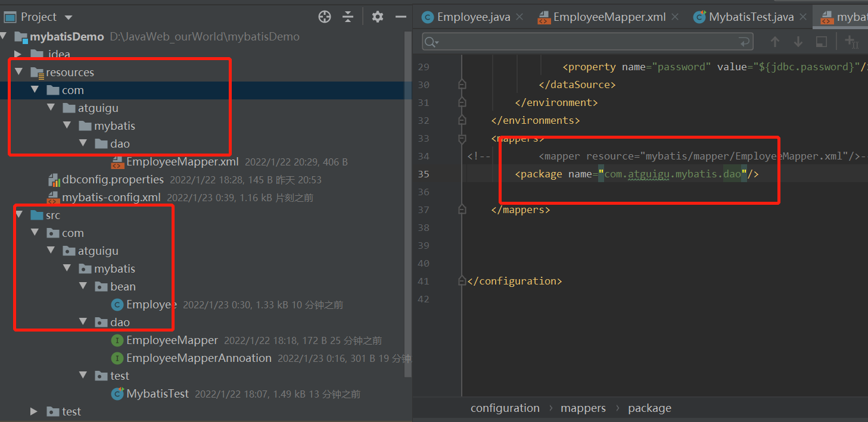Click the EmployeeMapperAnnoation interface icon

coord(118,358)
